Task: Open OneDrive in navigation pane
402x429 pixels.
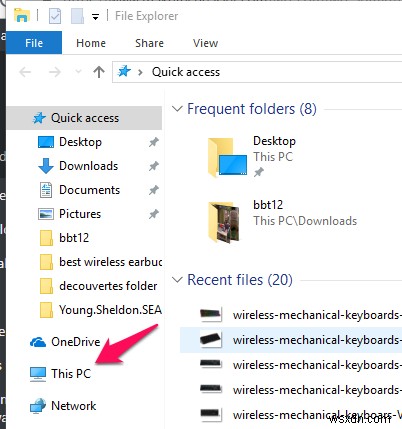Action: [75, 342]
